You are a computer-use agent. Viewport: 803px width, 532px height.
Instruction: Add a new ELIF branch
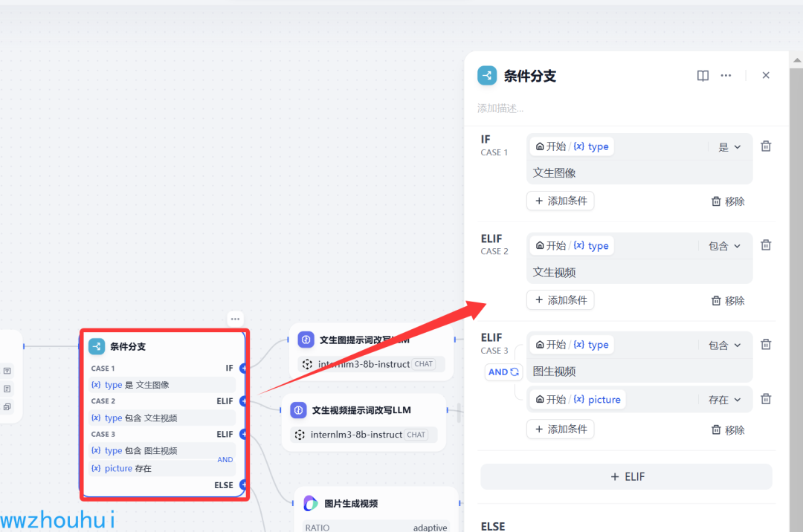[626, 477]
